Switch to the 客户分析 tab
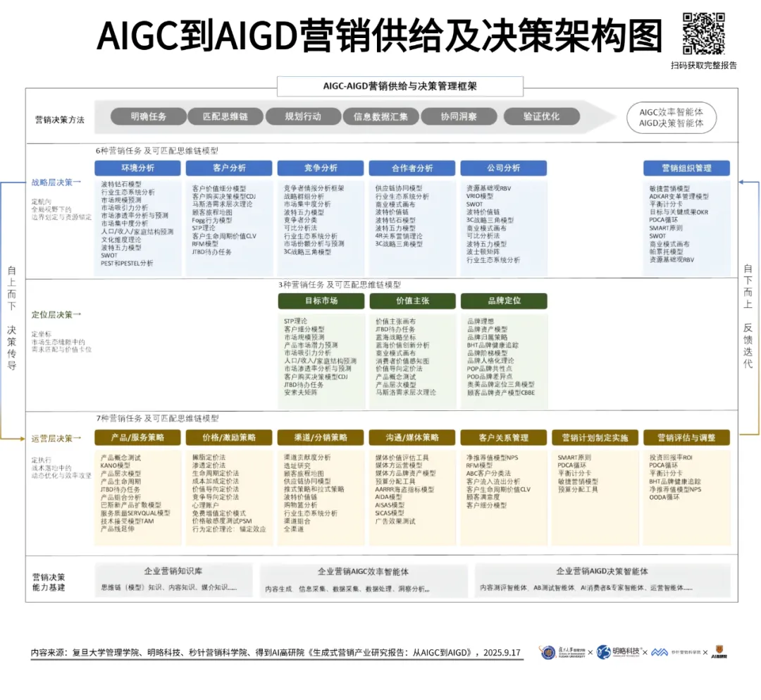 point(228,168)
